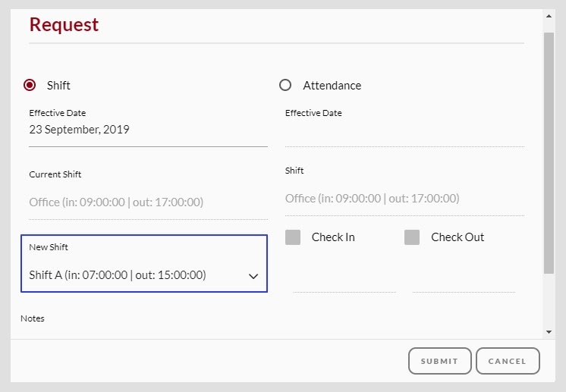Image resolution: width=566 pixels, height=392 pixels.
Task: Click the dialog's vertical scrollbar thumb
Action: pos(549,152)
